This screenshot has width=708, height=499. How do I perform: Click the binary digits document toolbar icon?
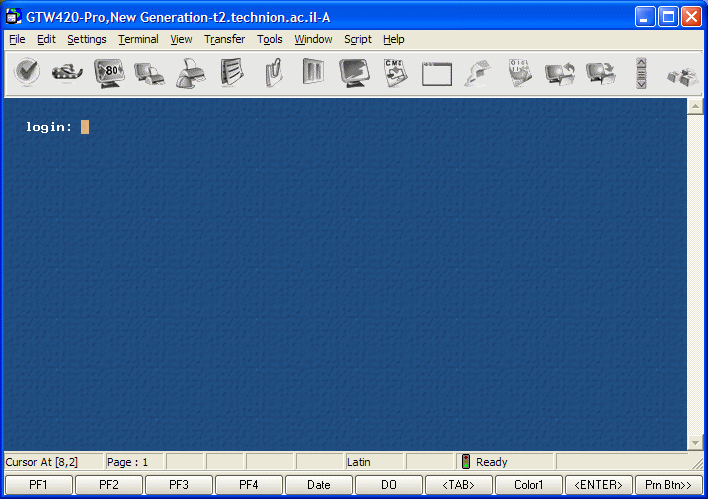[519, 73]
